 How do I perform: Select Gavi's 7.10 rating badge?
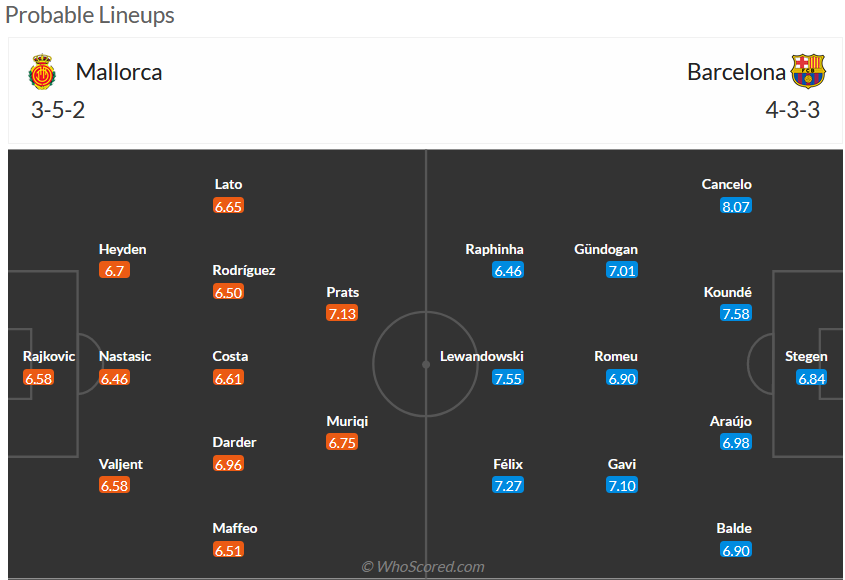point(621,486)
